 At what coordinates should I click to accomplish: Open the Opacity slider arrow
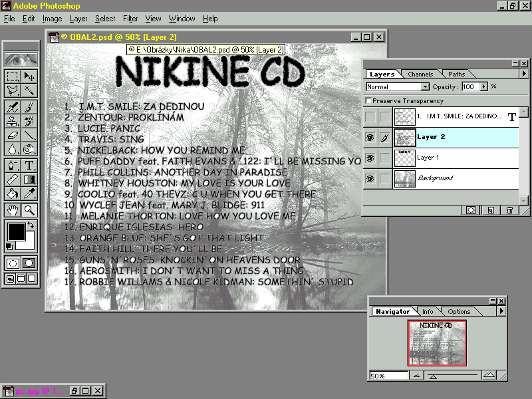coord(484,87)
